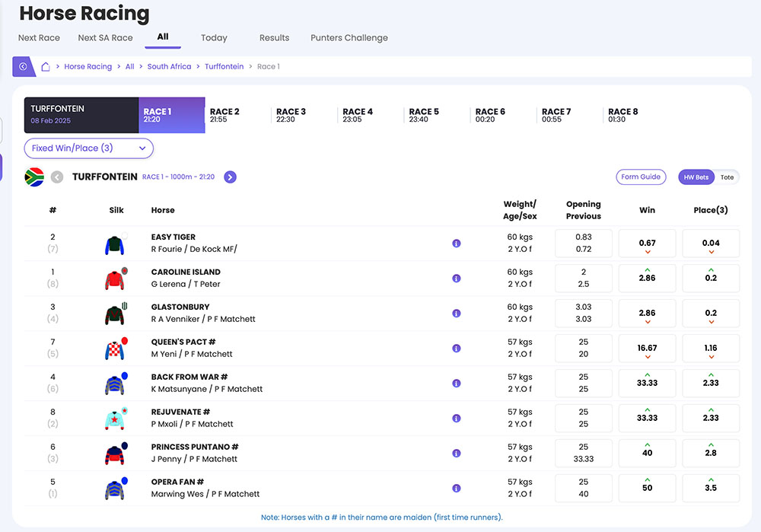This screenshot has width=761, height=532.
Task: Click South Africa breadcrumb link
Action: (x=170, y=66)
